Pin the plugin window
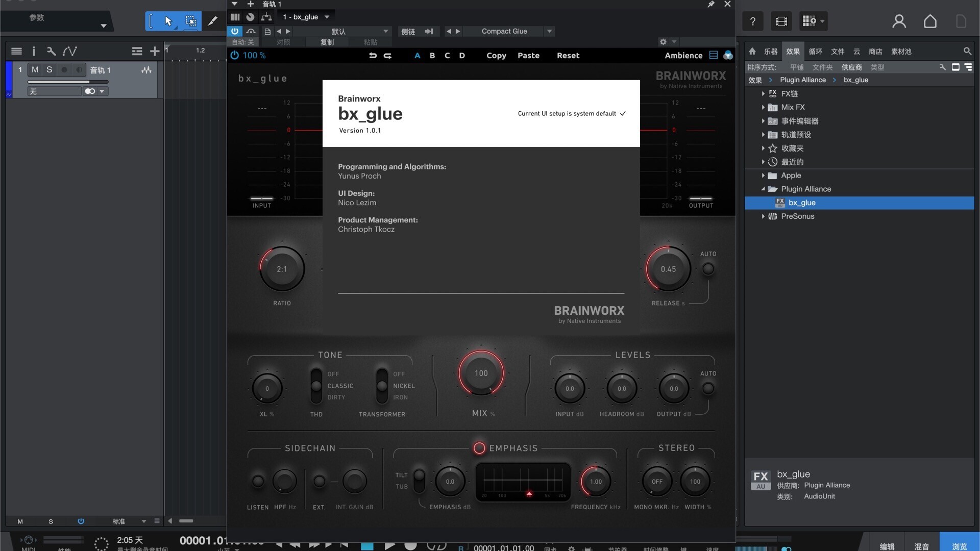Image resolution: width=980 pixels, height=551 pixels. (x=711, y=4)
